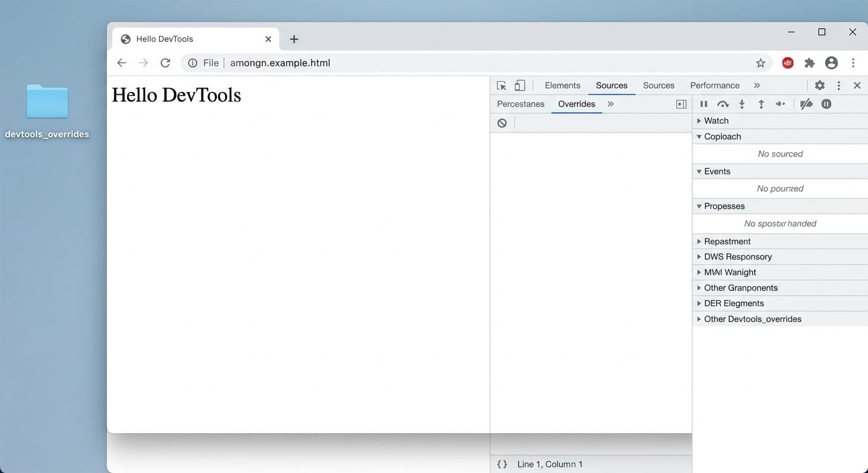Image resolution: width=868 pixels, height=473 pixels.
Task: Click the browser address bar URL
Action: pyautogui.click(x=280, y=63)
